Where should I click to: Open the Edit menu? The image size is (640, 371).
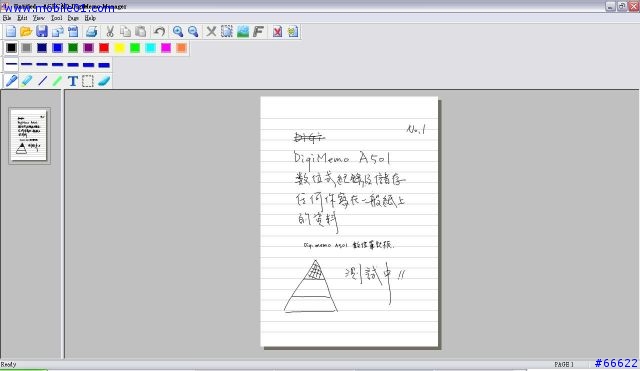[22, 18]
